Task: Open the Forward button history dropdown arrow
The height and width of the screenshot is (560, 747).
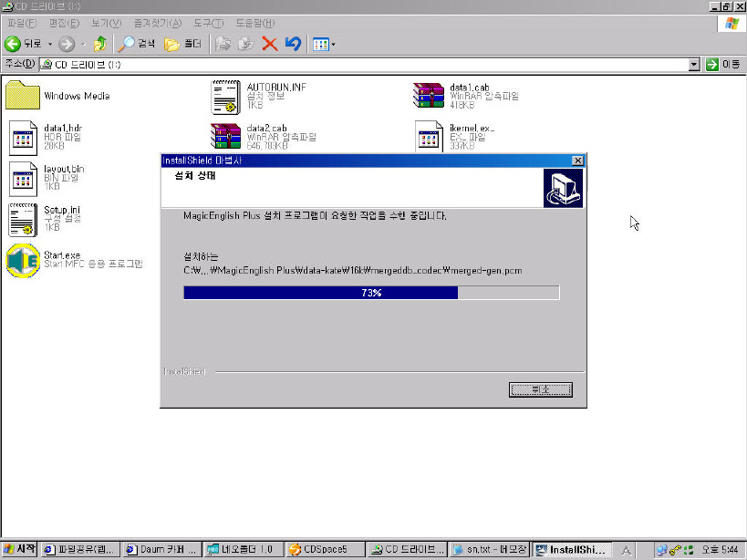Action: point(83,45)
